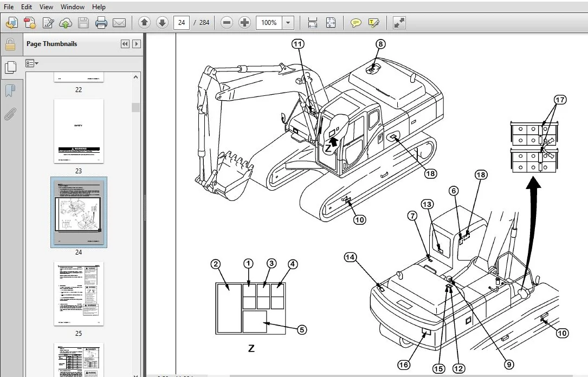588x377 pixels.
Task: Click the cloud upload icon
Action: pos(66,23)
